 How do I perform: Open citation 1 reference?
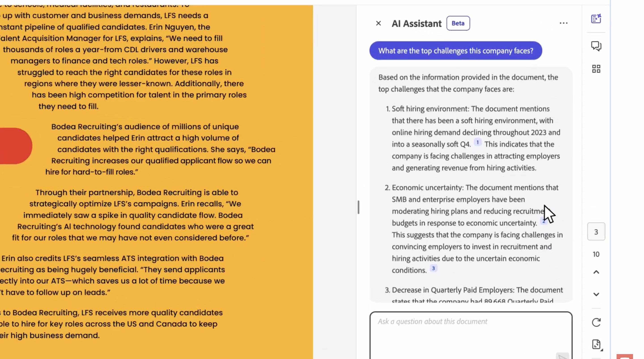(x=478, y=142)
